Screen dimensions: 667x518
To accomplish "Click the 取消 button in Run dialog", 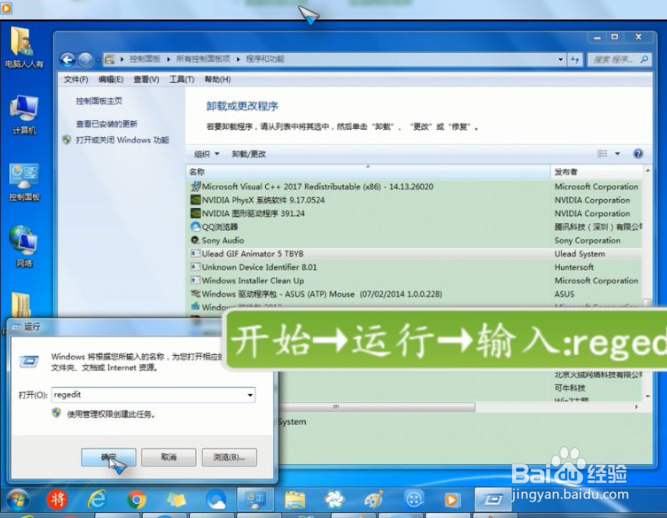I will [x=168, y=457].
